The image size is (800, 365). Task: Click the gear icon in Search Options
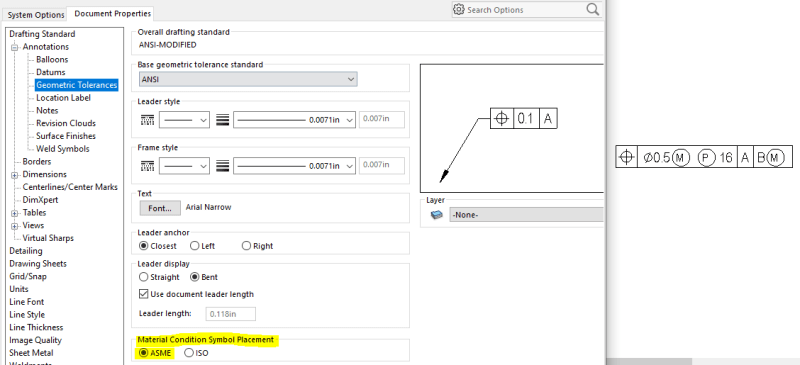[x=459, y=10]
